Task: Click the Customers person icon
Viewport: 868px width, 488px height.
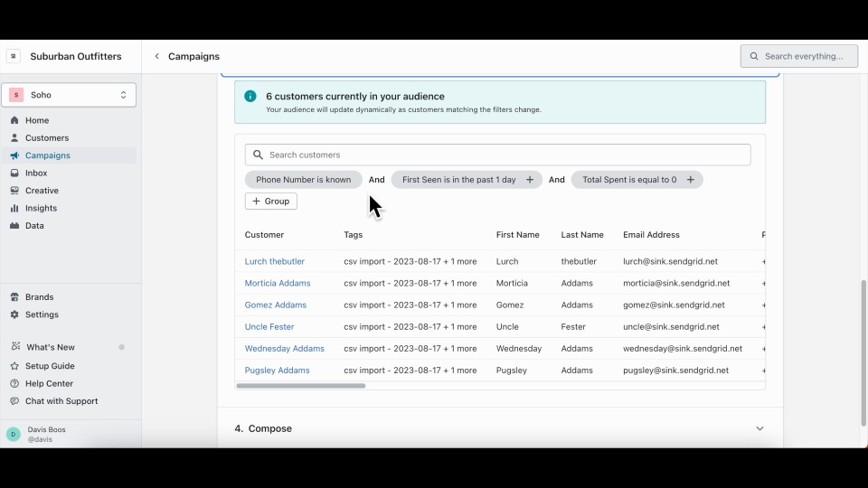Action: (x=14, y=138)
